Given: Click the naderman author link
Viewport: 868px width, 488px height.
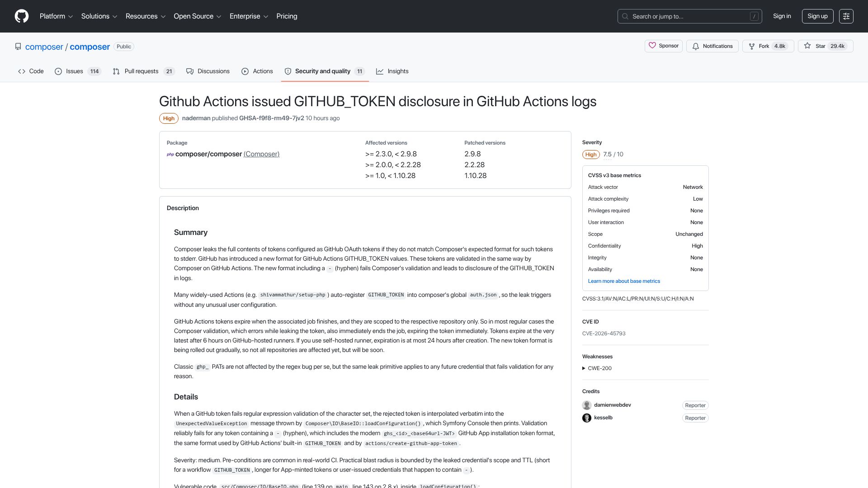Looking at the screenshot, I should click(x=196, y=118).
